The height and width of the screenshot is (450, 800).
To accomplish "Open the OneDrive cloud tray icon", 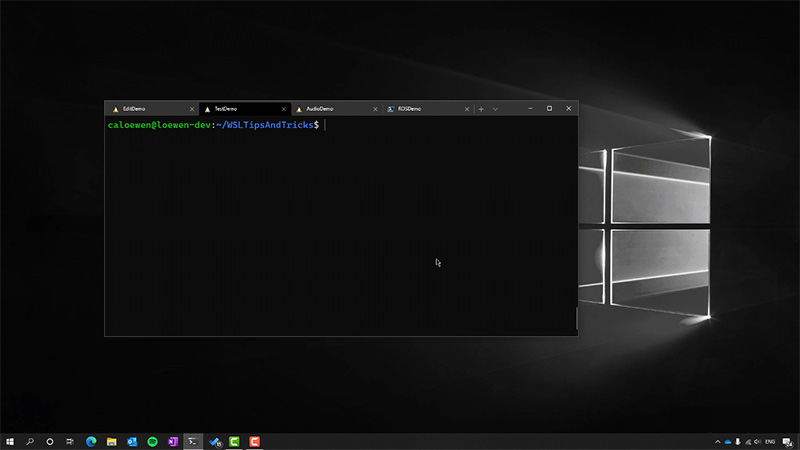I will [728, 441].
